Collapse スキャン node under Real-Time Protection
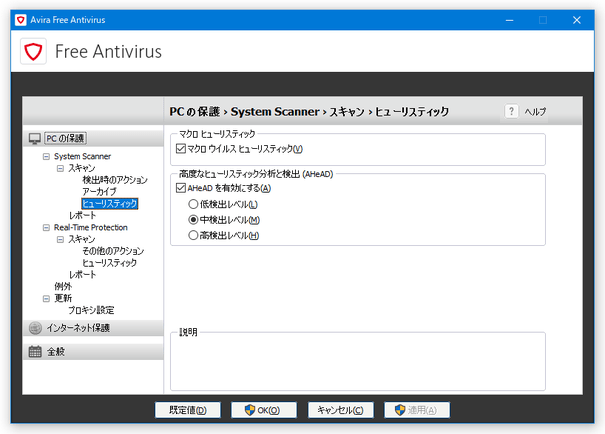Screen dimensions: 605x434 60,240
